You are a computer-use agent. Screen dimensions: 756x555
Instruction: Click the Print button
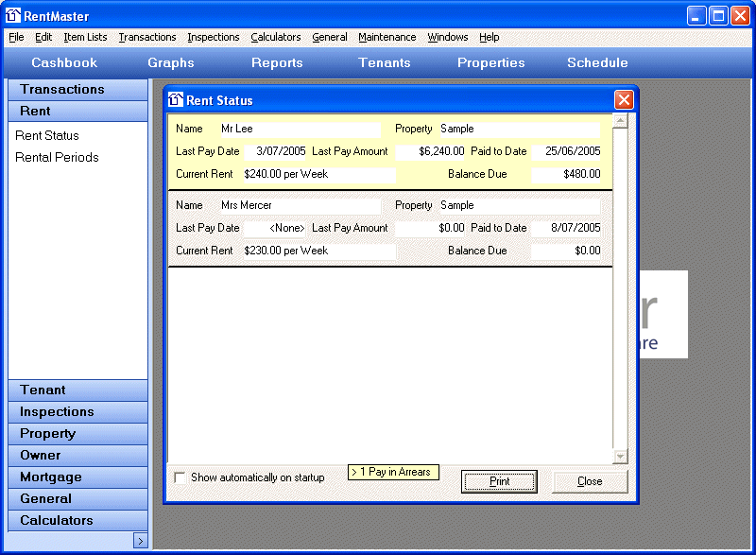(499, 481)
